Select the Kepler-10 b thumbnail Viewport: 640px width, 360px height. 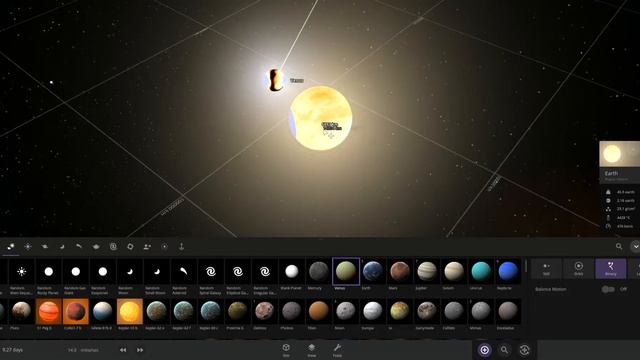129,311
